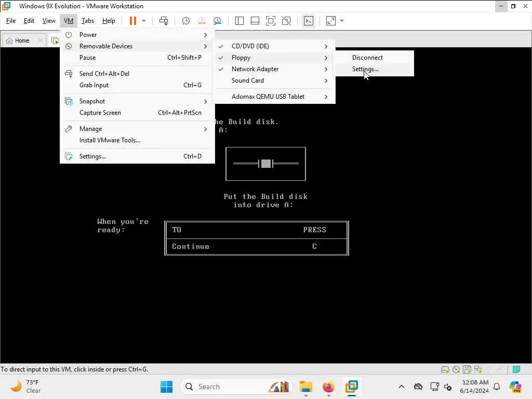The image size is (532, 399).
Task: Click the console view toolbar icon
Action: 308,21
